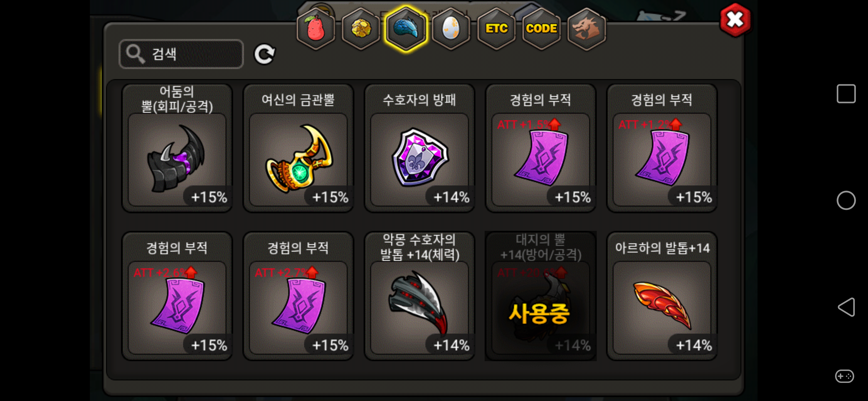The width and height of the screenshot is (868, 401).
Task: Click the in-use 대지의 뿔 item marked 사용중
Action: [x=541, y=296]
